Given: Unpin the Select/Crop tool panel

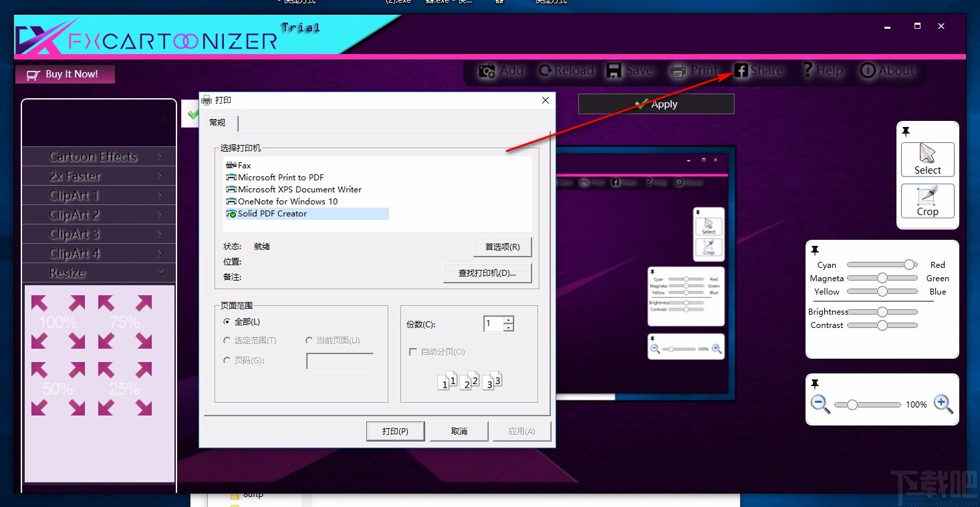Looking at the screenshot, I should [x=906, y=131].
